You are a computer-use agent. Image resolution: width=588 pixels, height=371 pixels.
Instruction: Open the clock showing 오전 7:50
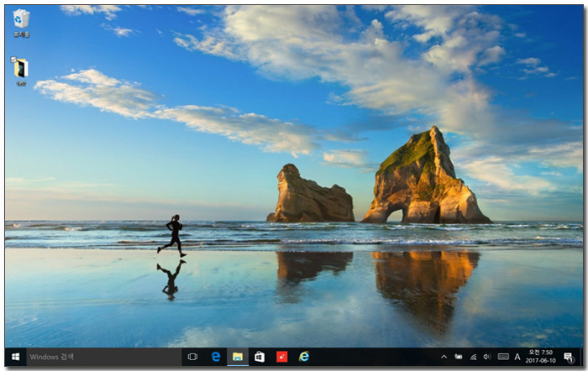point(540,357)
